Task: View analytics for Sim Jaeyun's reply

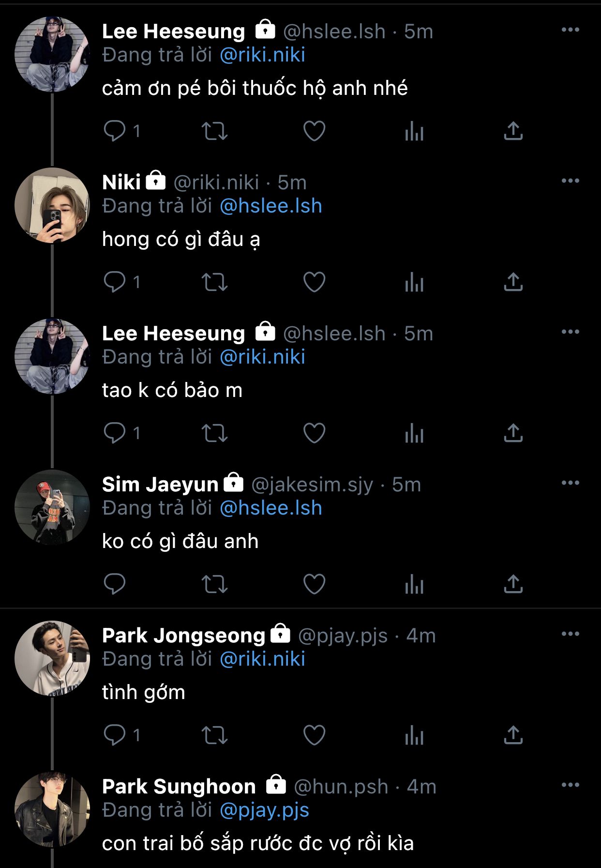Action: pos(414,584)
